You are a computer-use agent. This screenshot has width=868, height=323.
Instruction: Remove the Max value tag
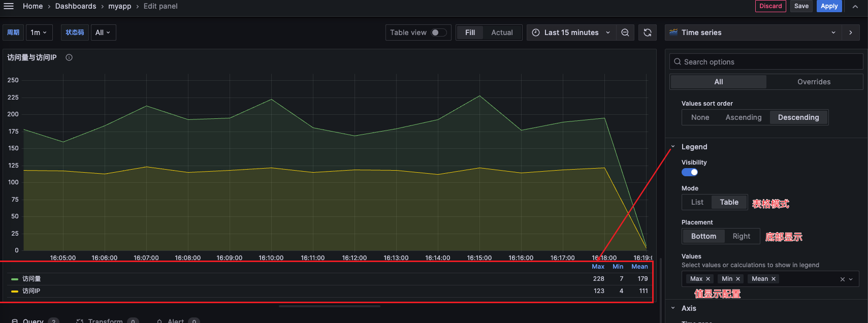coord(708,279)
